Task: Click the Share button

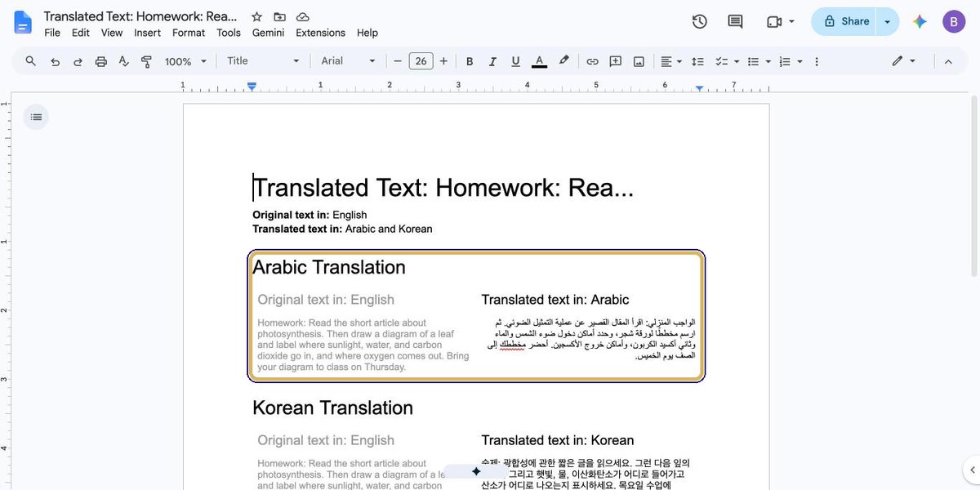Action: click(845, 22)
